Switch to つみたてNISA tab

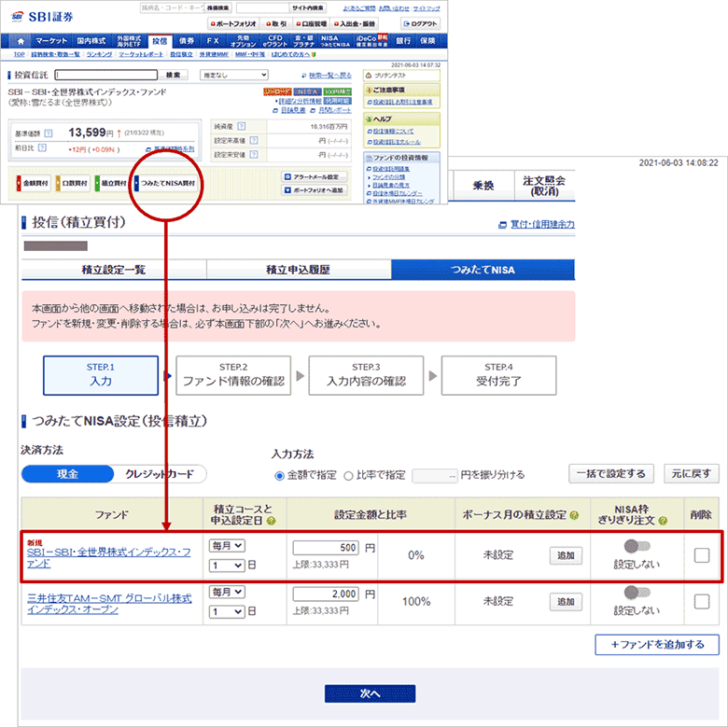[483, 270]
